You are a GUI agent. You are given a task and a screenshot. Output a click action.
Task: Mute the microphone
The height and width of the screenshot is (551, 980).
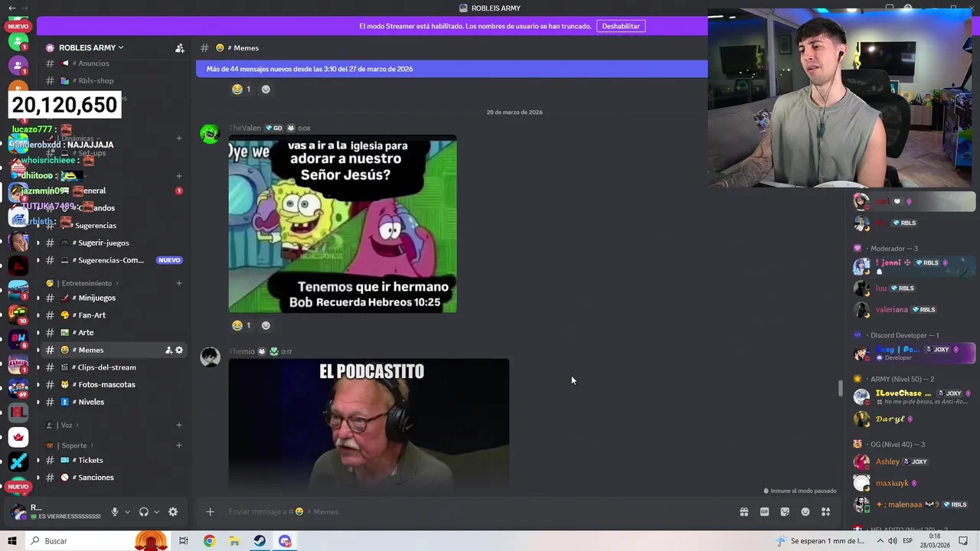tap(115, 512)
